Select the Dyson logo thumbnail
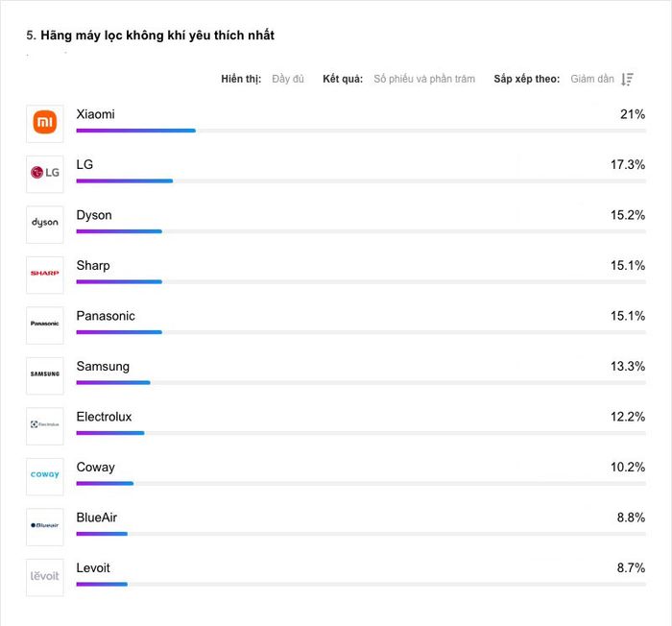The image size is (672, 626). tap(45, 225)
